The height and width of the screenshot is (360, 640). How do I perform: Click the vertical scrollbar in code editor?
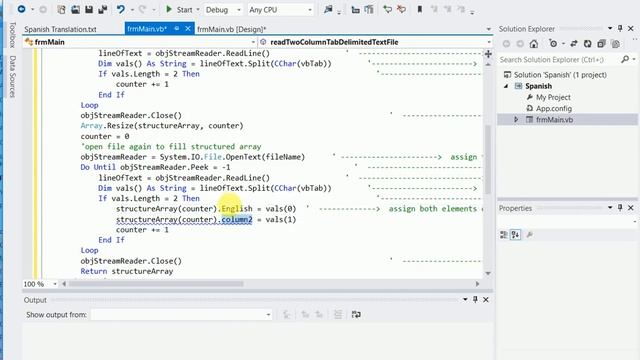488,160
